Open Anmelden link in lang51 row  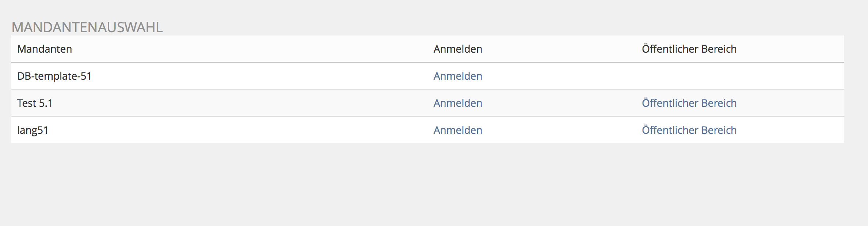[458, 130]
